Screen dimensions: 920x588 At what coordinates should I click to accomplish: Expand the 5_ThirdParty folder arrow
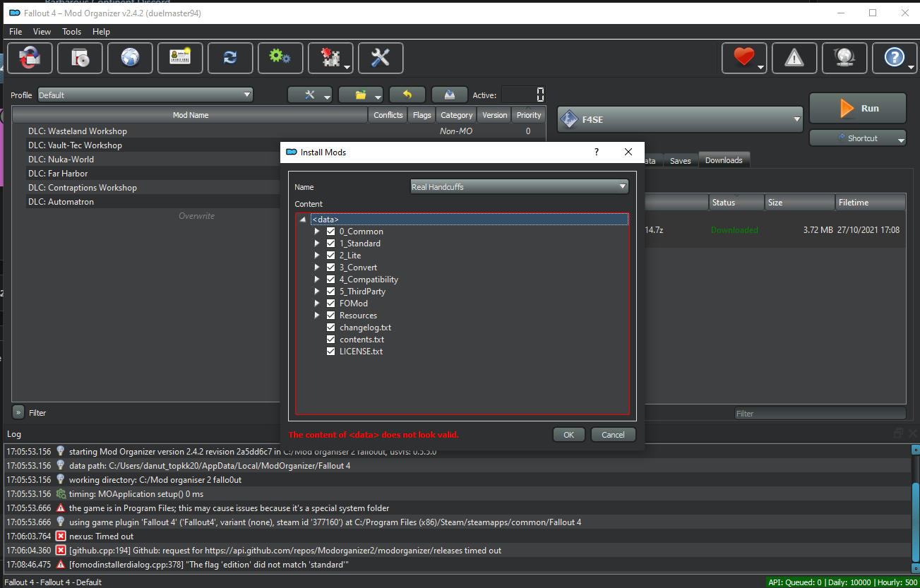pyautogui.click(x=317, y=292)
